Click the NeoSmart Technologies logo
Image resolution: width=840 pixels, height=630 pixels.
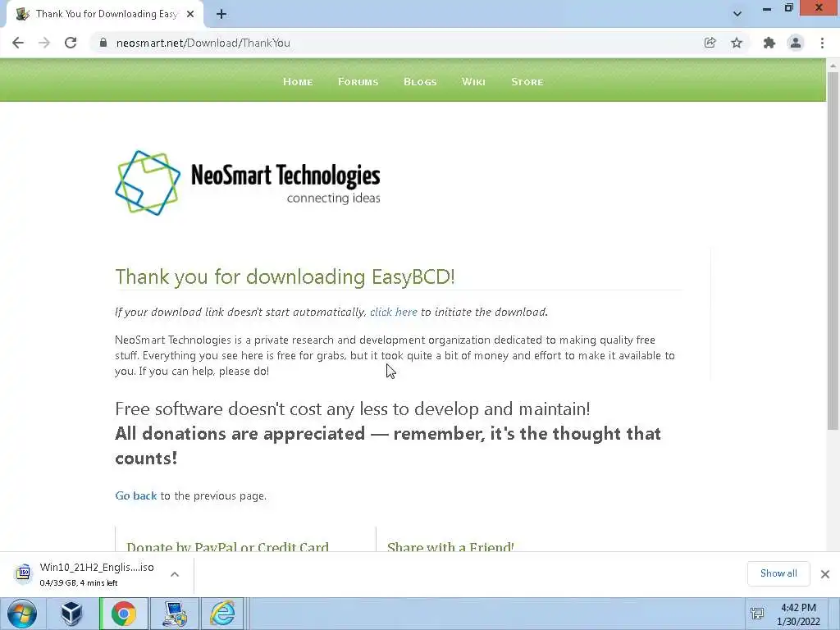pos(248,183)
